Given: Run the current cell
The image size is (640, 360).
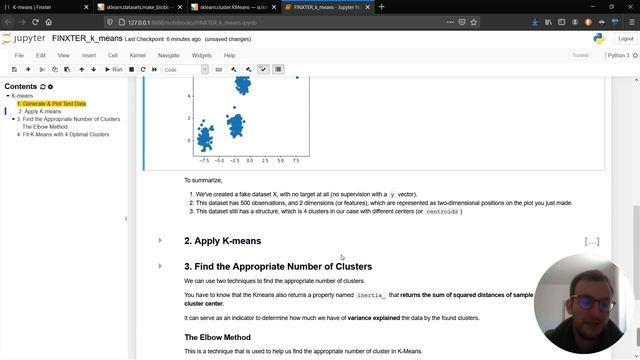Looking at the screenshot, I should pos(113,69).
